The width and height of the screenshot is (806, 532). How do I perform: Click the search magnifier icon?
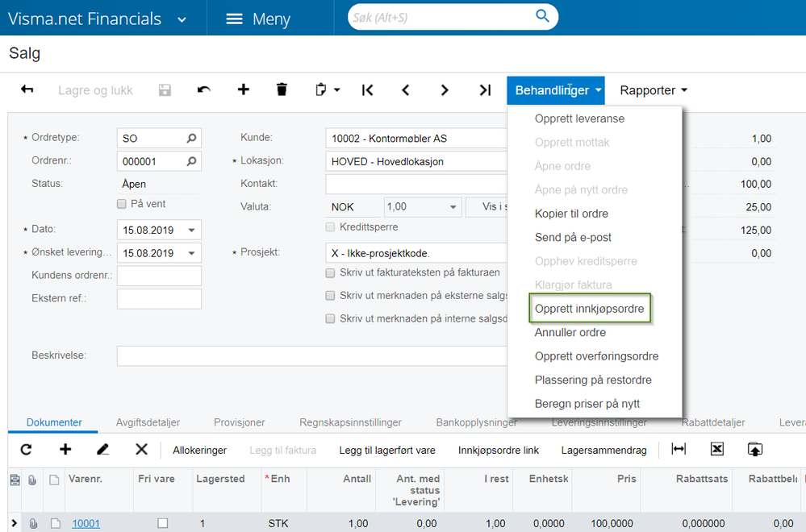click(x=542, y=16)
